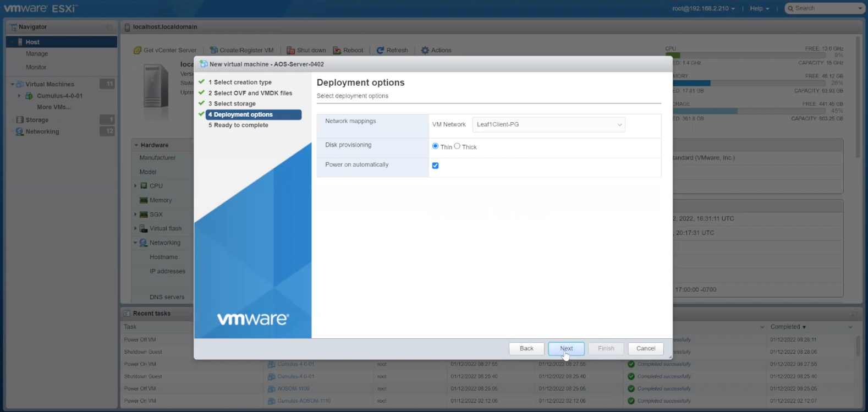
Task: Open Manage under Host in Navigator
Action: click(37, 54)
